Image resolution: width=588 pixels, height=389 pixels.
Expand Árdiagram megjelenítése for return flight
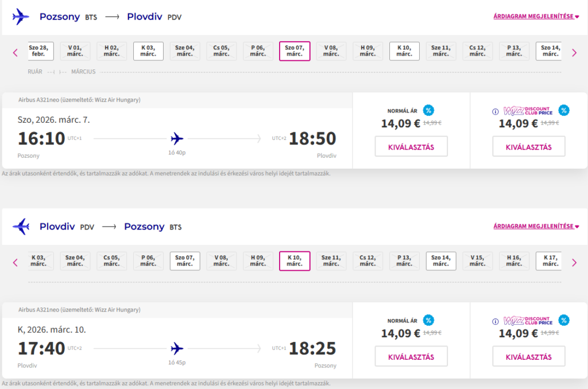[536, 227]
